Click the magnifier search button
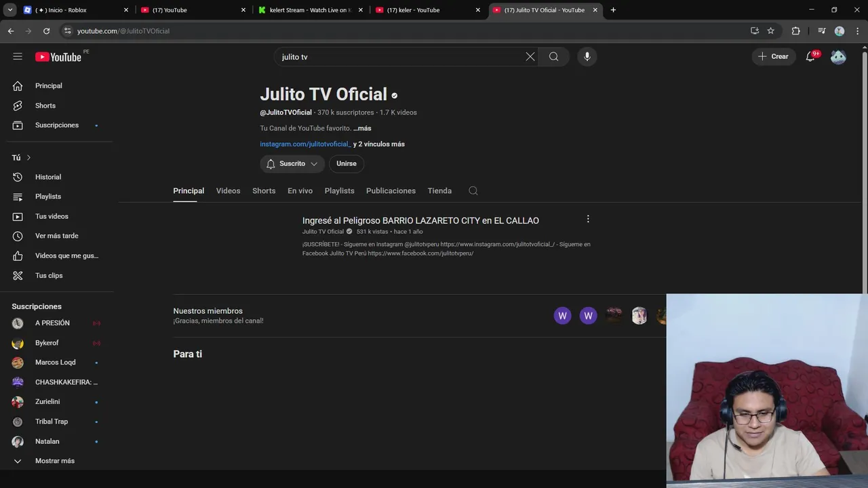 coord(554,57)
